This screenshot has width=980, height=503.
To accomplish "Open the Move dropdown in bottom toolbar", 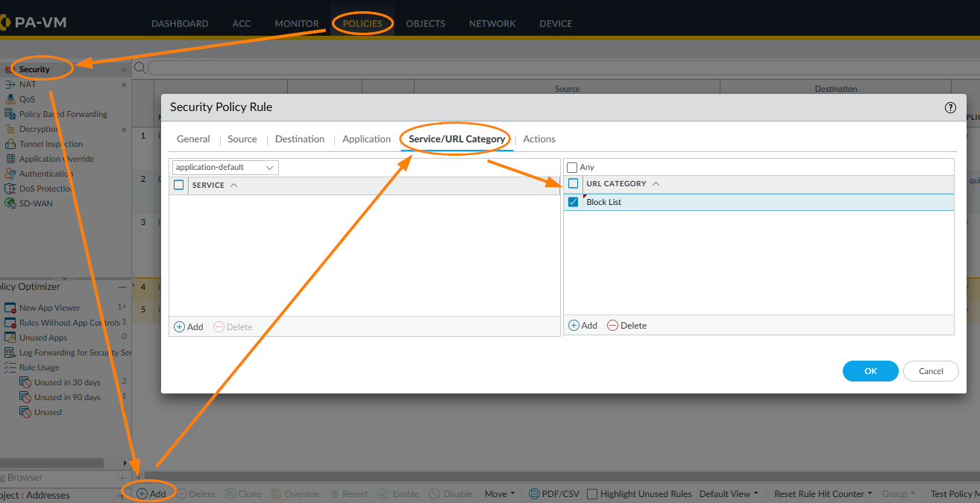I will click(500, 493).
